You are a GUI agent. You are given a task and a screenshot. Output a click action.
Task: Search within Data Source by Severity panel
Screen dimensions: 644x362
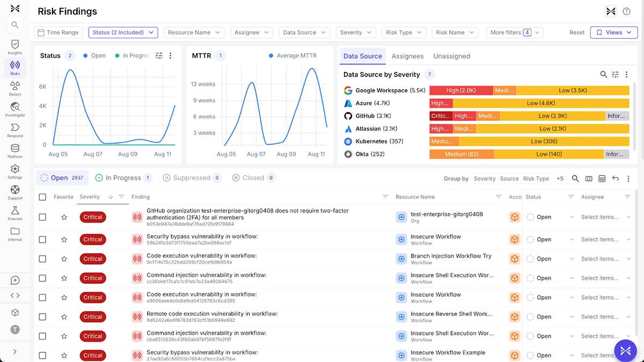coord(604,75)
